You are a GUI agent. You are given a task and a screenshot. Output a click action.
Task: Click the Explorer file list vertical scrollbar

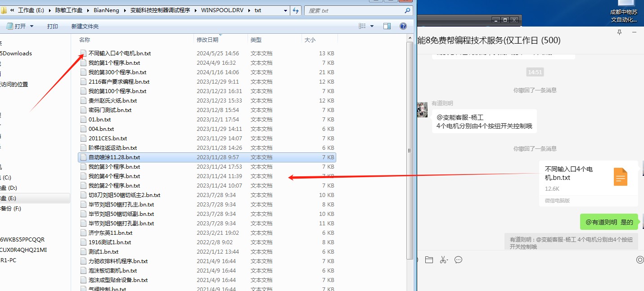[x=410, y=151]
